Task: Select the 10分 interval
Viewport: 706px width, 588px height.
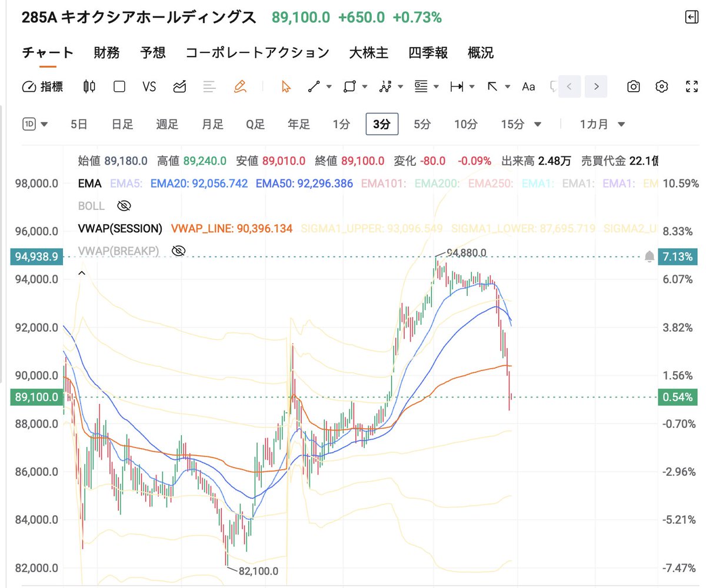Action: 465,124
